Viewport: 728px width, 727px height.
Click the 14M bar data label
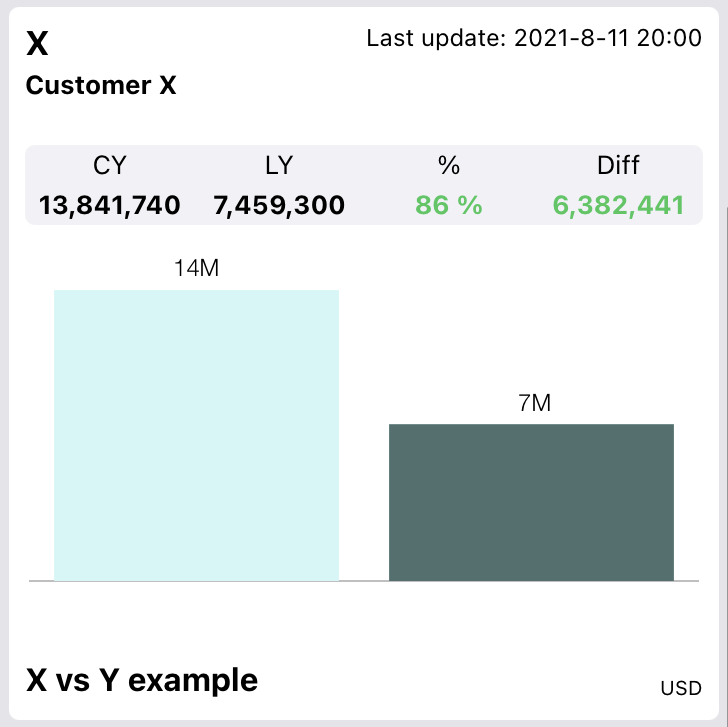tap(196, 269)
